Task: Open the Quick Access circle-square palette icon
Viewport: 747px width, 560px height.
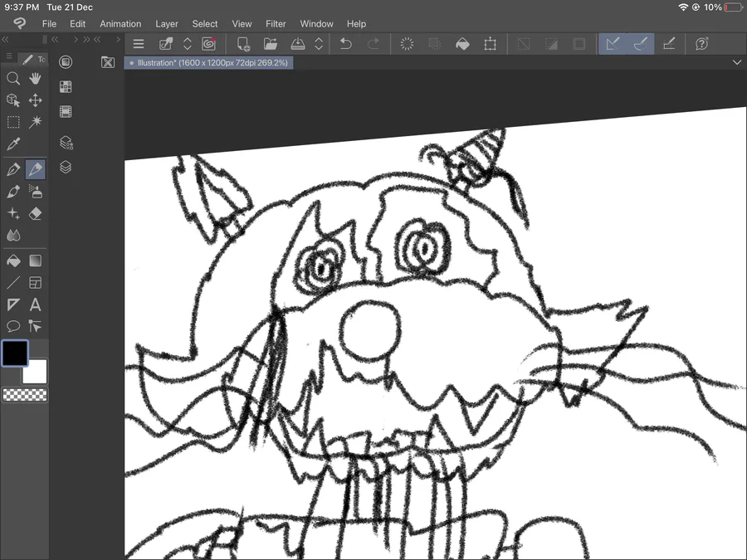Action: (66, 62)
